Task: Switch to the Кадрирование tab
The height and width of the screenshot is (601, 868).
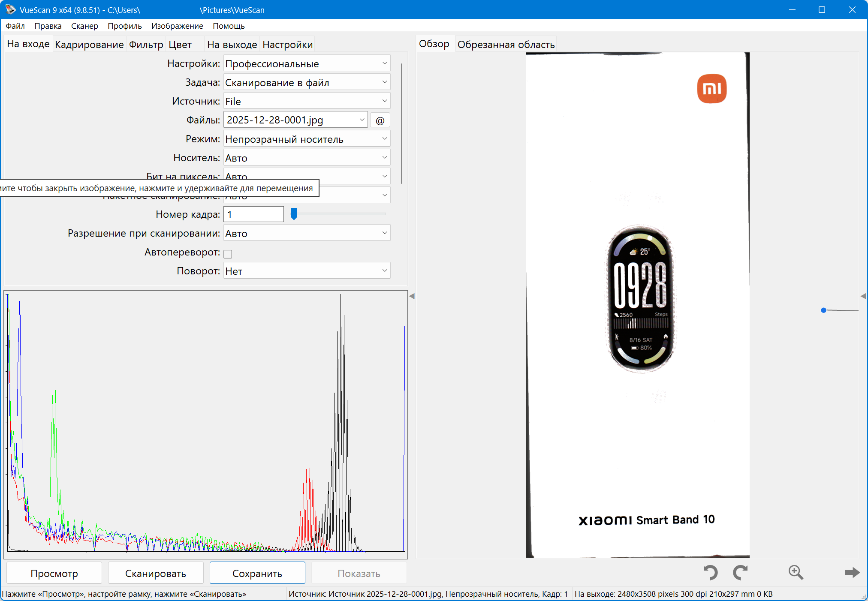Action: pyautogui.click(x=89, y=45)
